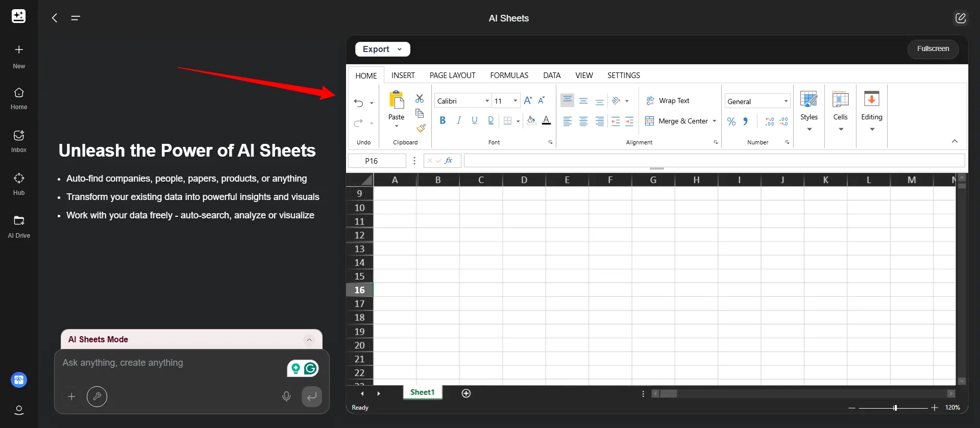Click the Undo arrow icon
Screen dimensions: 980x428
[359, 103]
